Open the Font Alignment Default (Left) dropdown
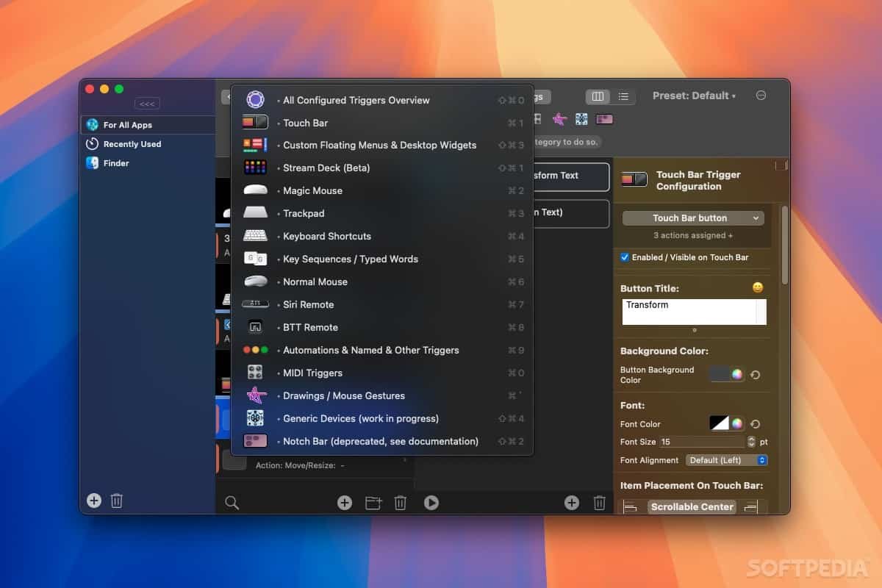 726,460
